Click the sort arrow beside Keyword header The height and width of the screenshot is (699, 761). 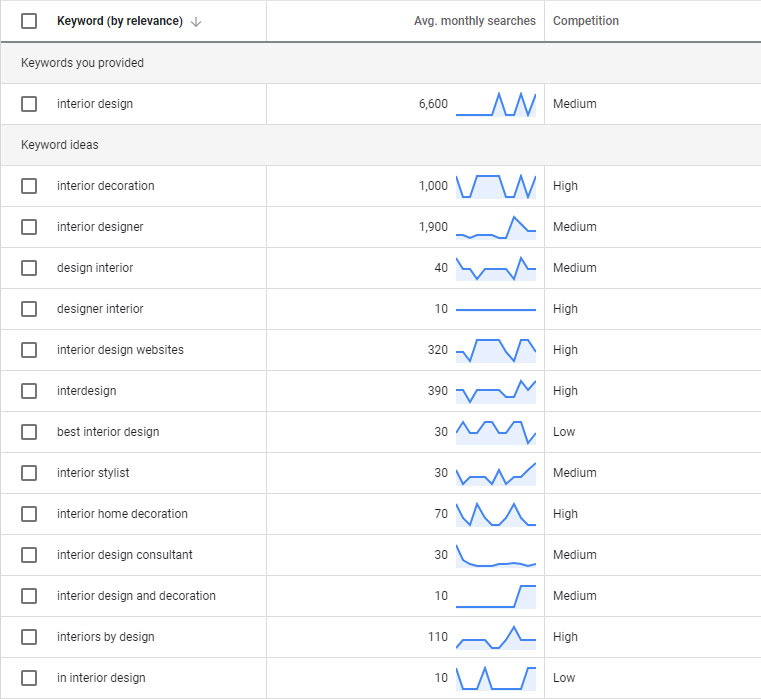tap(196, 22)
